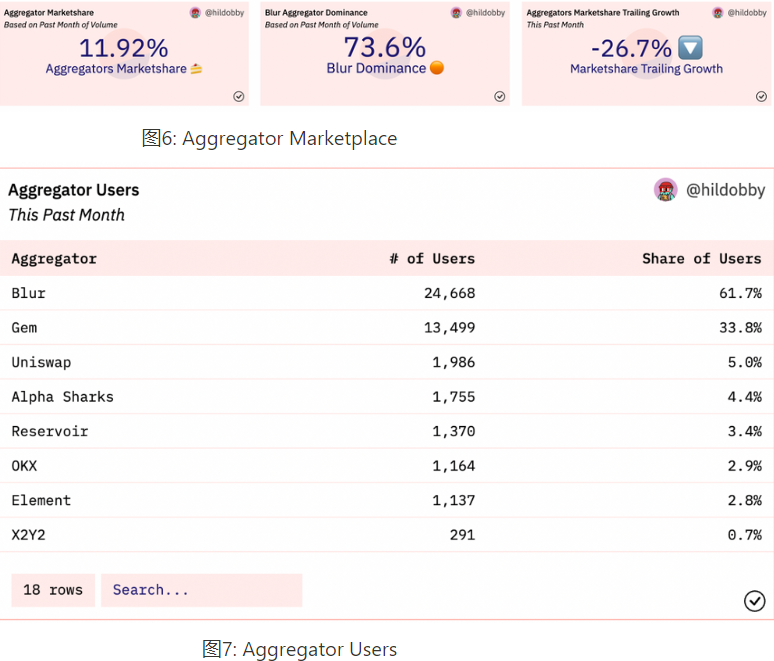Sort by the Share of Users column header

tap(701, 259)
